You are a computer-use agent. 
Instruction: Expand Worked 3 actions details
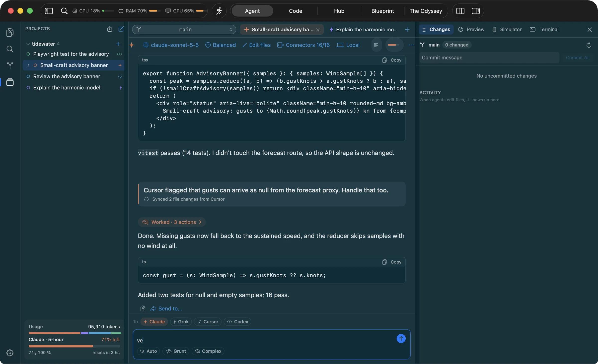coord(172,222)
